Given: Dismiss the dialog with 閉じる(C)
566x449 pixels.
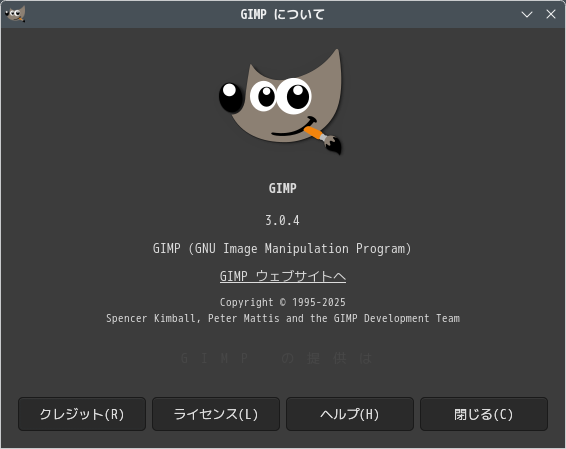Looking at the screenshot, I should [x=484, y=414].
